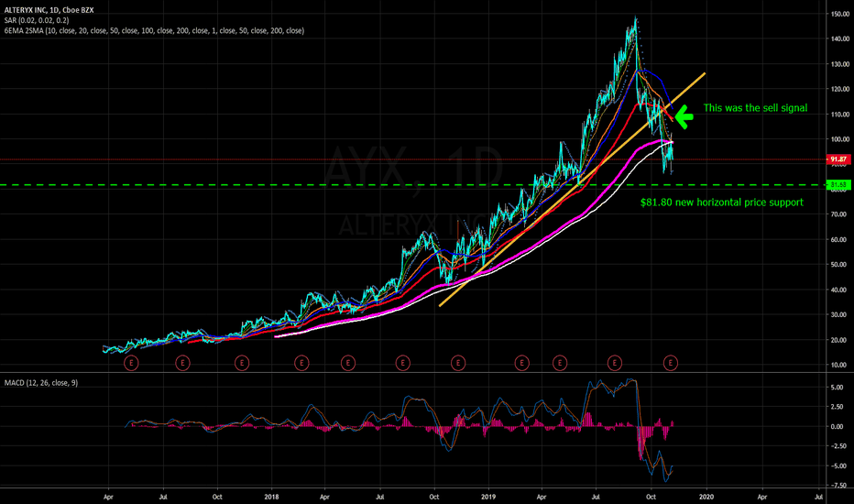Click the 30.00 price scale label
The width and height of the screenshot is (854, 504).
[840, 315]
